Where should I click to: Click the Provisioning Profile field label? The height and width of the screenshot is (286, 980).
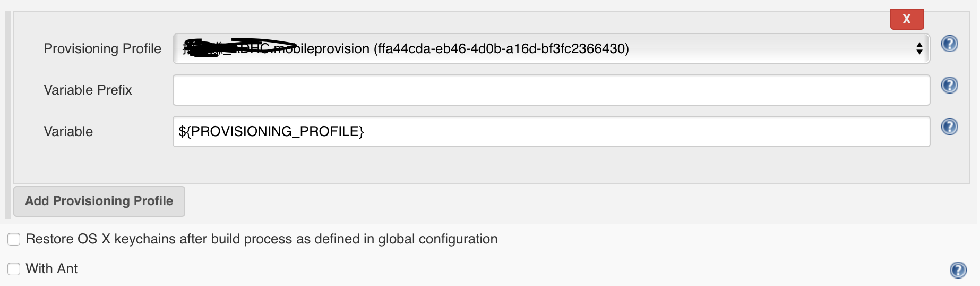[102, 49]
